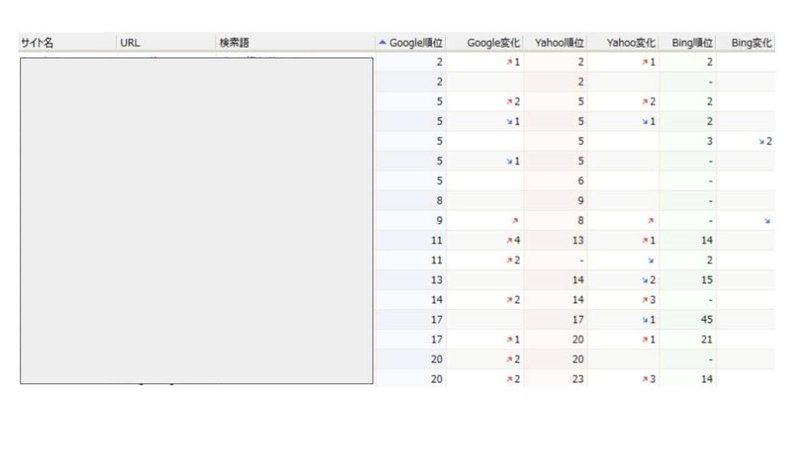Sort by the URL column header

[166, 43]
